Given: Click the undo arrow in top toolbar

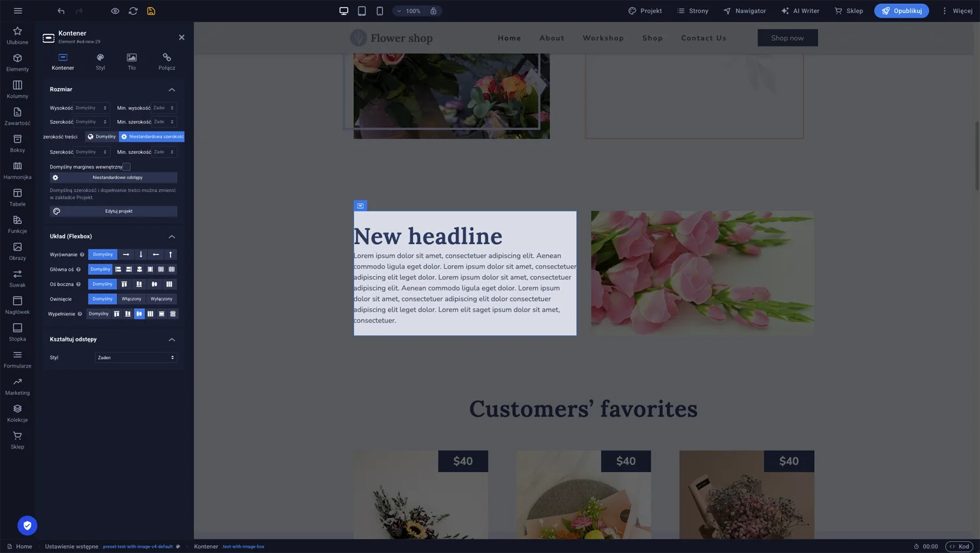Looking at the screenshot, I should pyautogui.click(x=61, y=11).
